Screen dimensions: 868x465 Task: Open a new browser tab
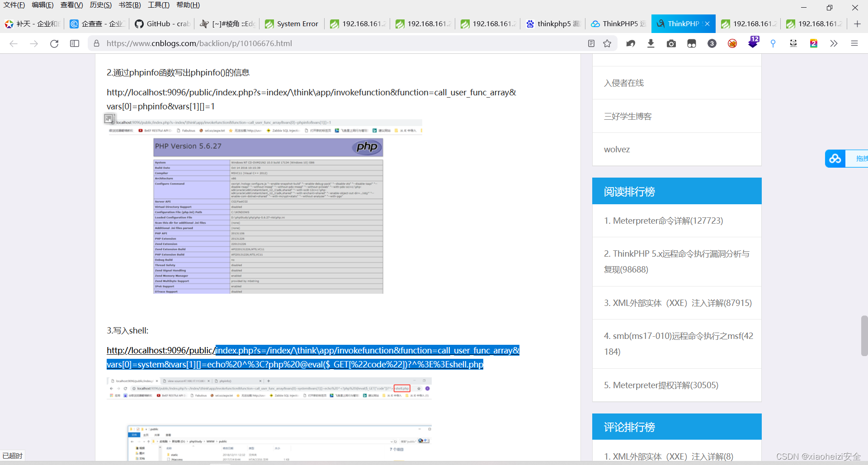coord(857,24)
